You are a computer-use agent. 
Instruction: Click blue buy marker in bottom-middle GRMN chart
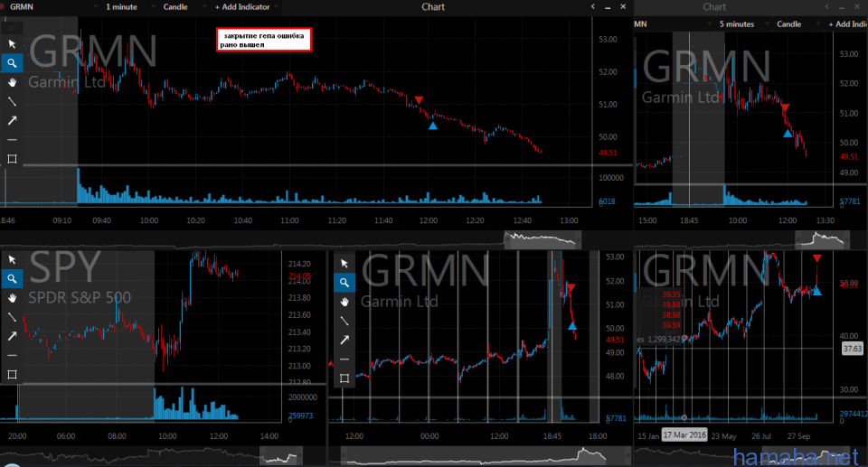click(572, 325)
